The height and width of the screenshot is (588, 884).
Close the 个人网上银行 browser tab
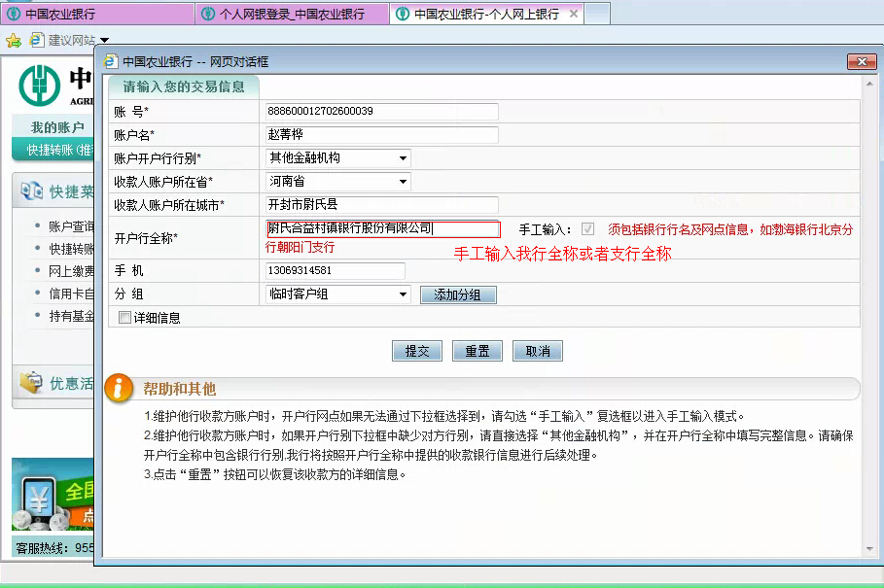point(574,14)
